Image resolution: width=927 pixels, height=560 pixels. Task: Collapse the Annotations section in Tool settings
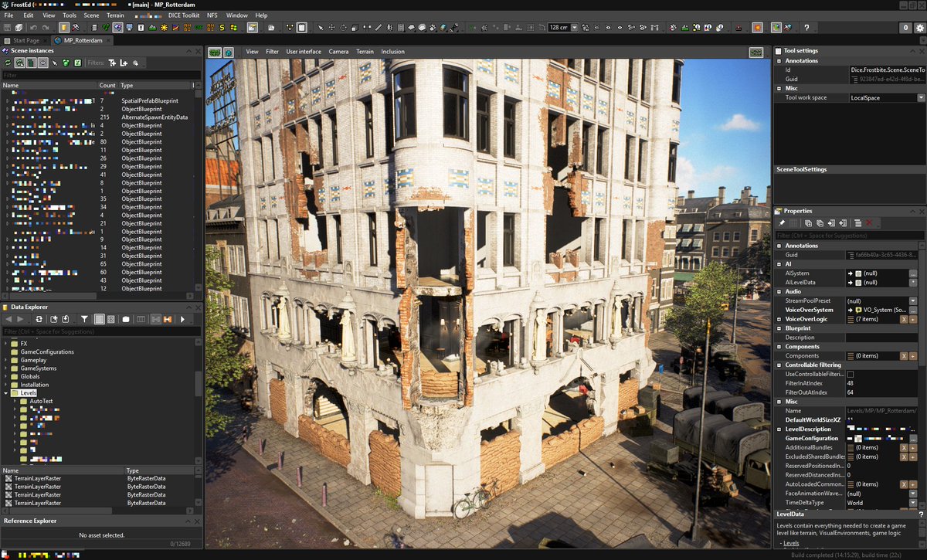pyautogui.click(x=779, y=60)
